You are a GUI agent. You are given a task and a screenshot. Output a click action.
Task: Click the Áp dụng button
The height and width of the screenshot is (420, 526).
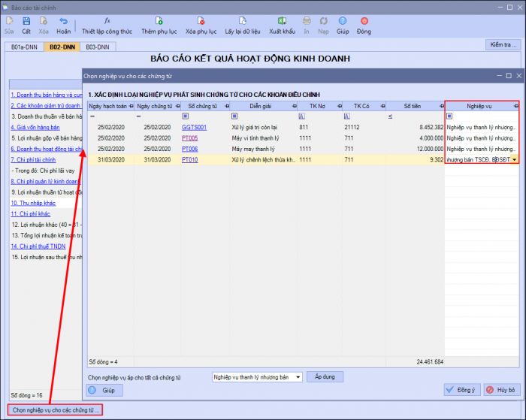tap(325, 376)
